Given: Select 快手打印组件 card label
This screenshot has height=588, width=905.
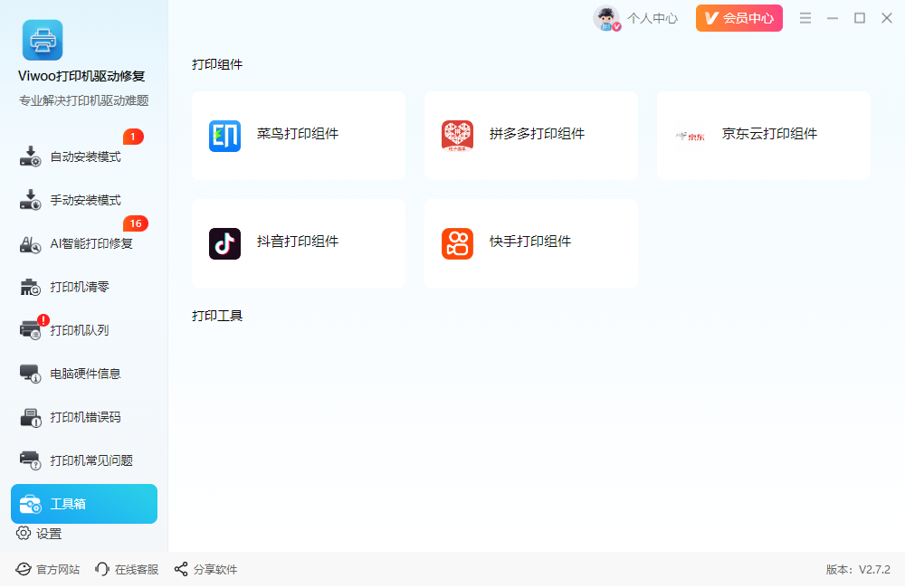Looking at the screenshot, I should (x=530, y=242).
